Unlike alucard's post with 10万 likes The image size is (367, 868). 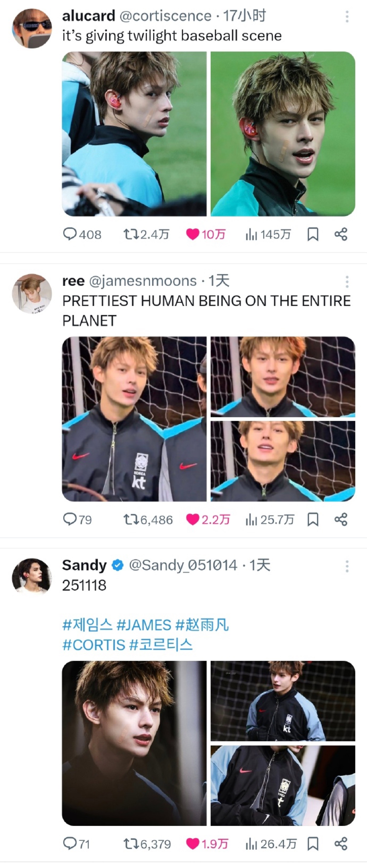pos(193,234)
